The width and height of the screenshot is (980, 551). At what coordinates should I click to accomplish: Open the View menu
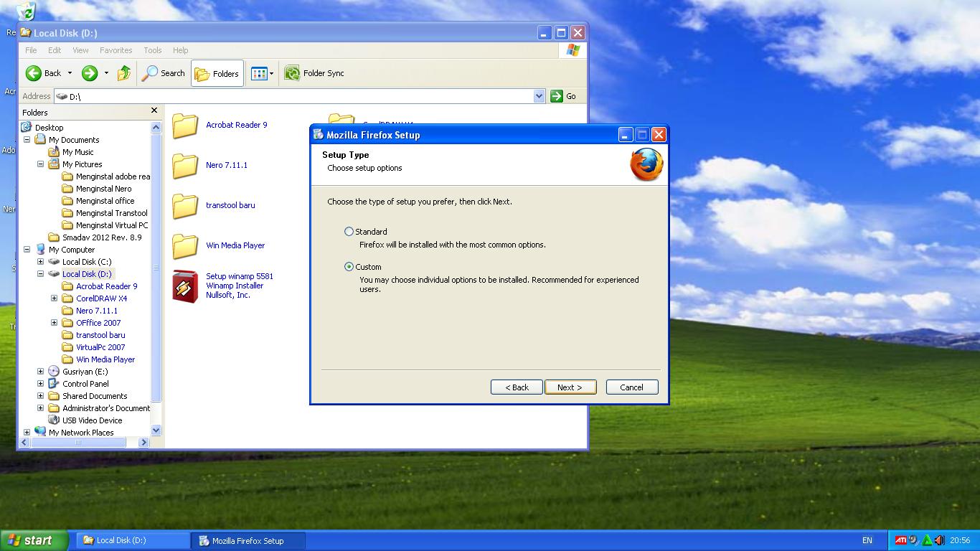(x=80, y=50)
